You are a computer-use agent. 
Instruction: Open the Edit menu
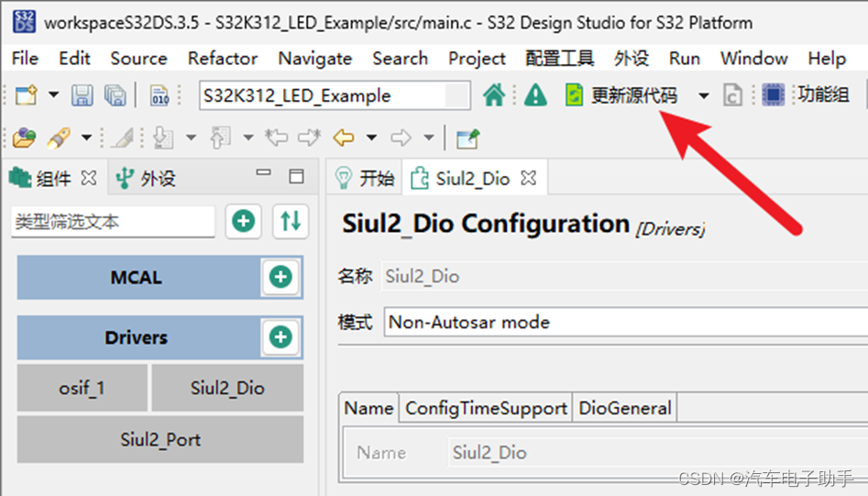click(74, 58)
